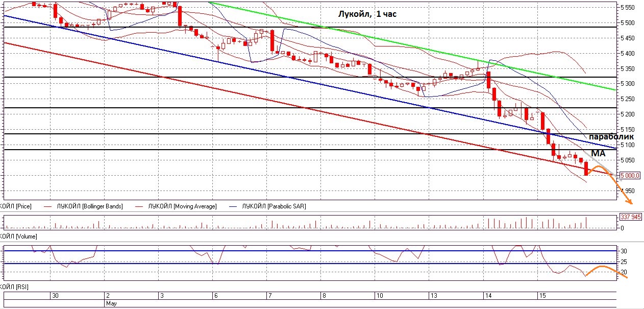This screenshot has width=644, height=309.
Task: Click the 5 250 price axis label
Action: (627, 99)
